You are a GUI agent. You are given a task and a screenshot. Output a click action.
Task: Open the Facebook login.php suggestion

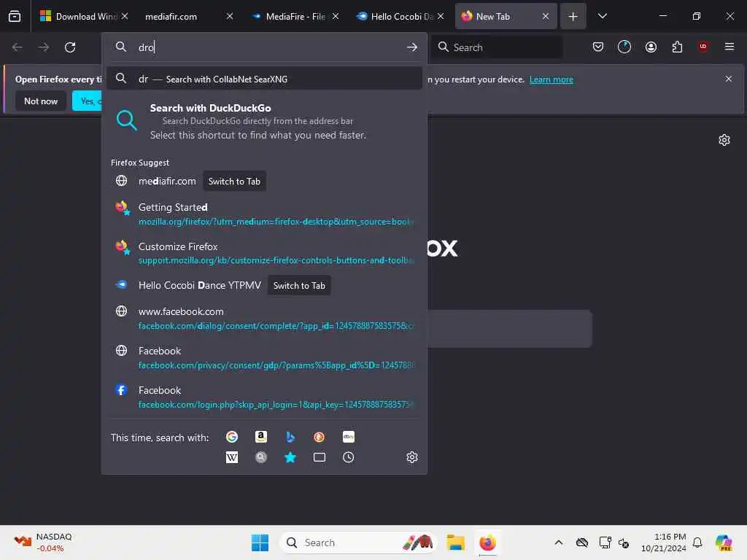[264, 397]
